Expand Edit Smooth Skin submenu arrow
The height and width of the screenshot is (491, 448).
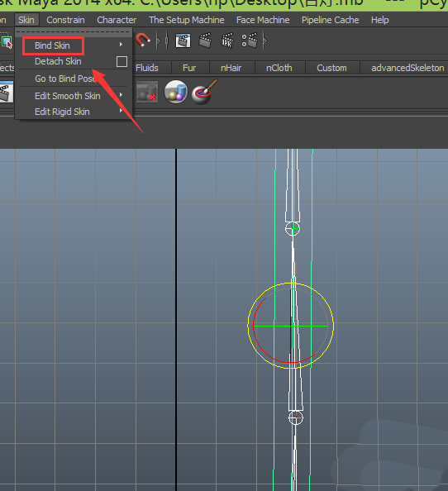(121, 95)
